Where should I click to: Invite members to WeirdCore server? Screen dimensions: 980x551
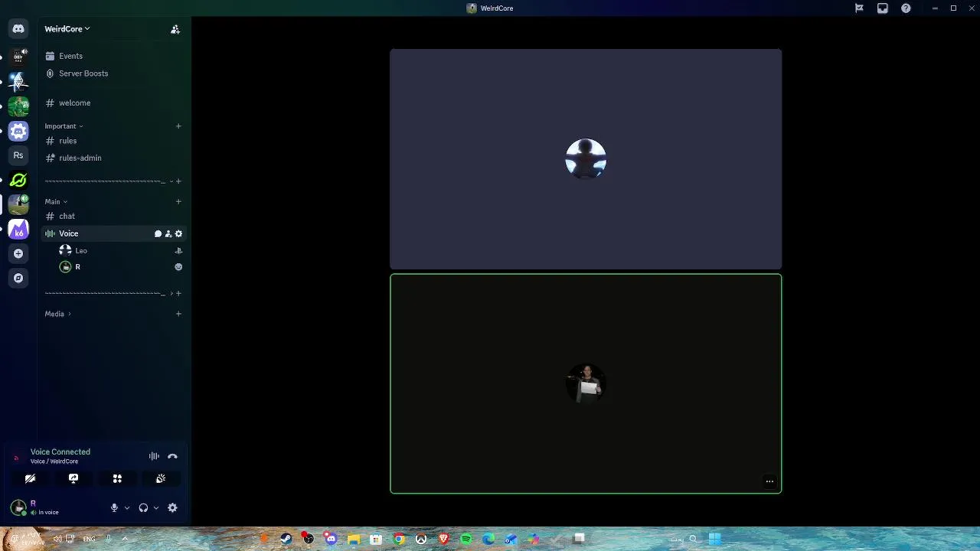click(175, 29)
